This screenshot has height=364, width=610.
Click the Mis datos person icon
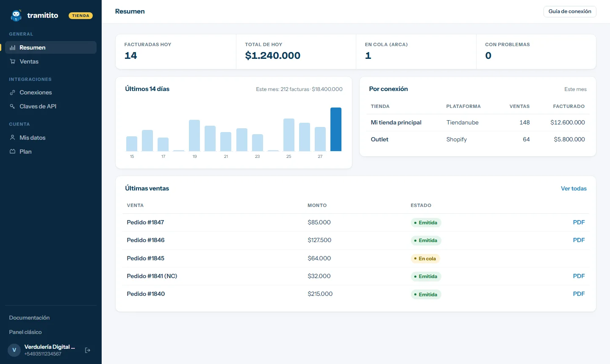[x=13, y=138]
